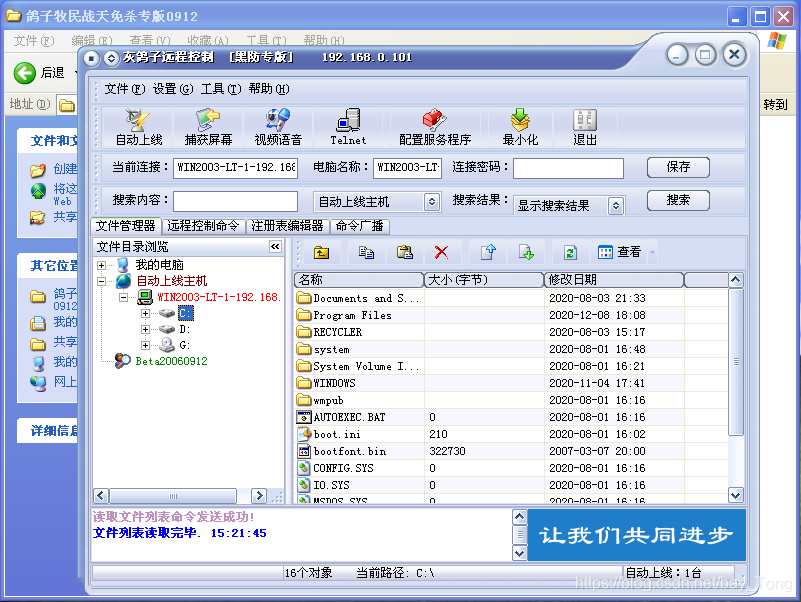This screenshot has height=602, width=801.
Task: Click the download file icon
Action: [x=526, y=252]
